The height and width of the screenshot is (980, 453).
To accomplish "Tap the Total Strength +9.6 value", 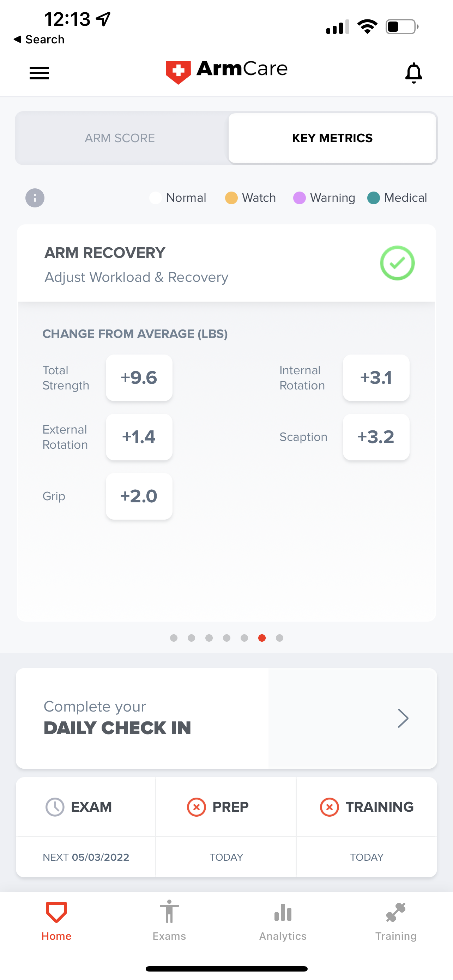I will click(139, 378).
